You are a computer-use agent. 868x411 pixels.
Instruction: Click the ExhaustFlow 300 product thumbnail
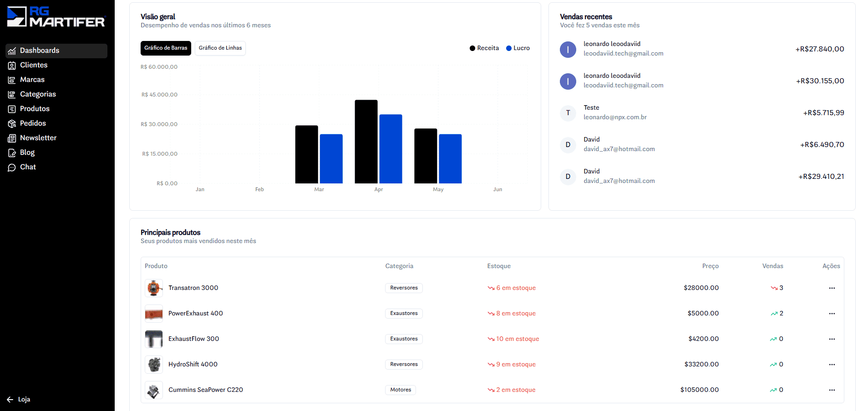point(154,339)
